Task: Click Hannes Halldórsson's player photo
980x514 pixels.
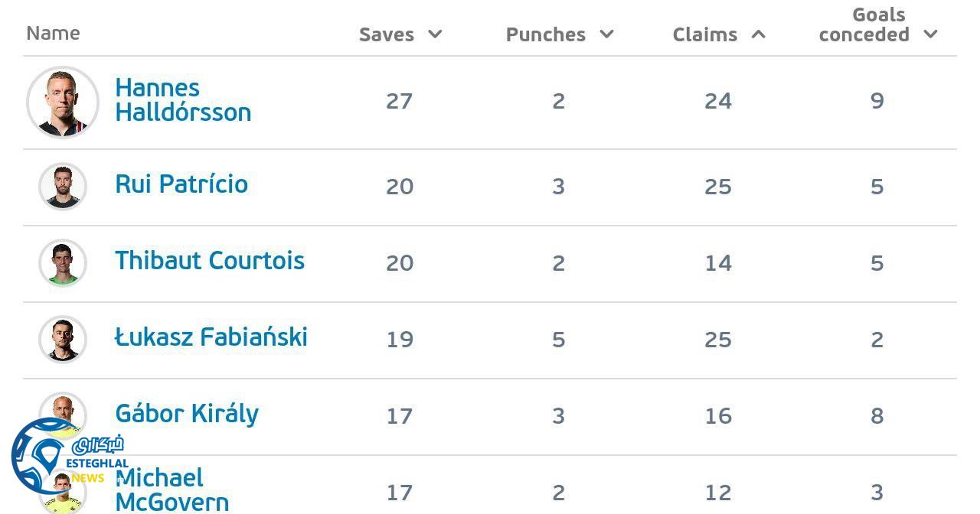Action: [63, 102]
